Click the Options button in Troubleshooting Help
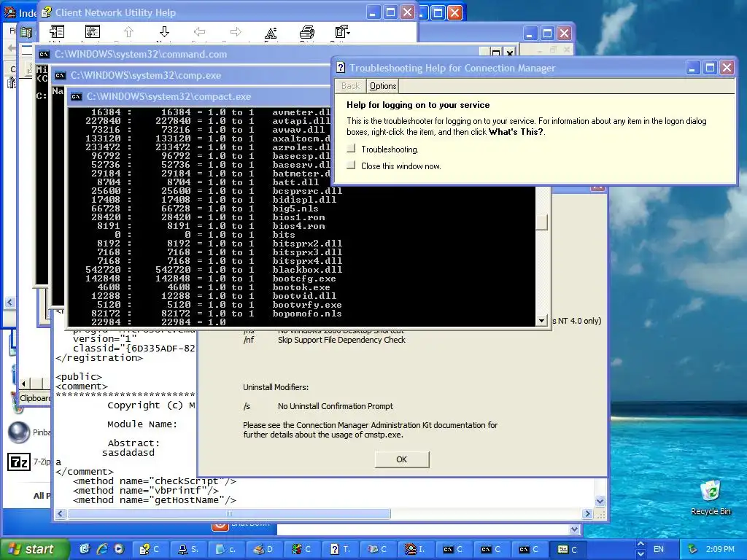 pos(382,86)
